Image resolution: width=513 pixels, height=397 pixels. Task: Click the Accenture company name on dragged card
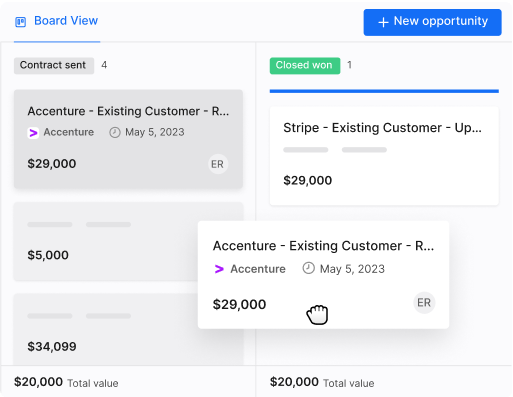[x=258, y=269]
